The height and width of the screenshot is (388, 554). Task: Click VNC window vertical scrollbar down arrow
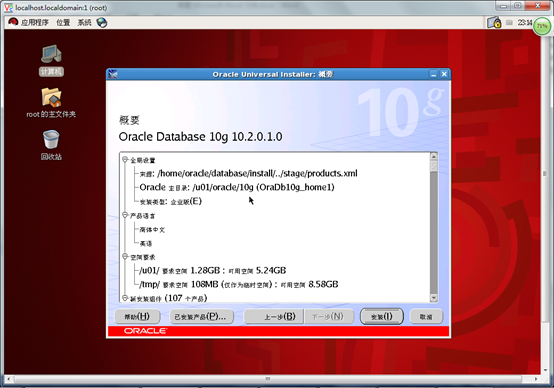[546, 370]
